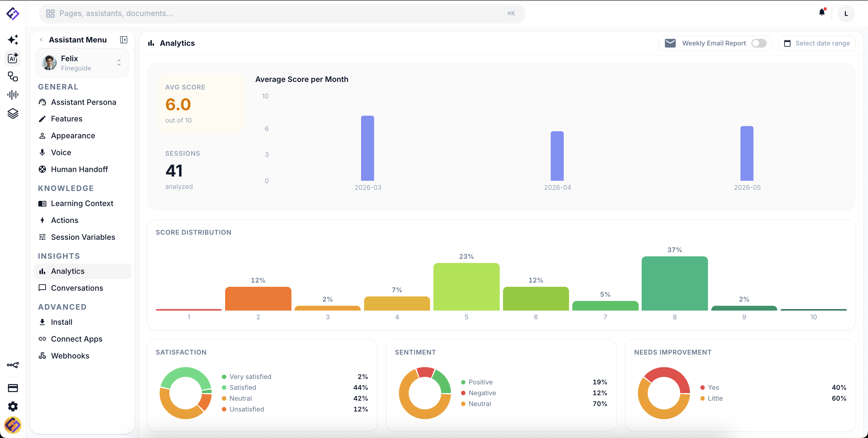Click the Very satisfied legend entry
Viewport: 868px width, 438px height.
tap(295, 377)
